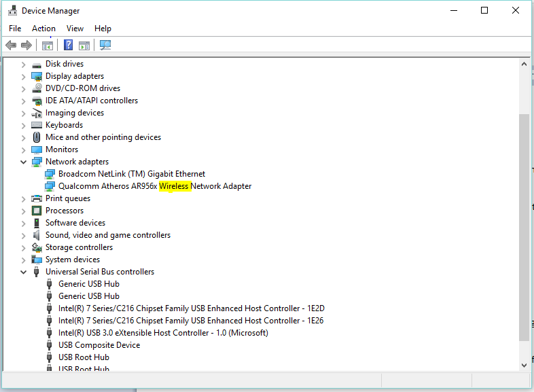Click the Broadcom NetLink adapter icon
This screenshot has height=392, width=534.
pos(50,174)
